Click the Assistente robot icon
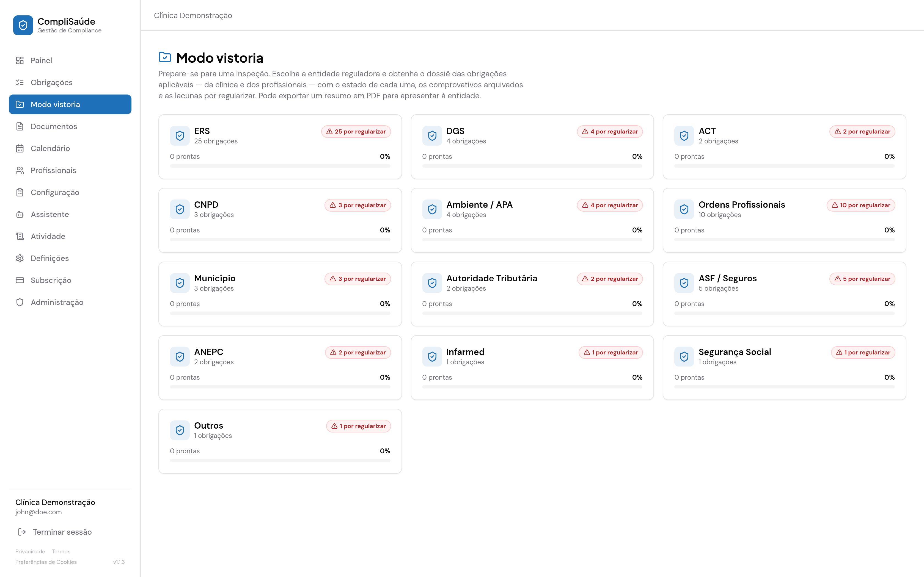 click(20, 215)
